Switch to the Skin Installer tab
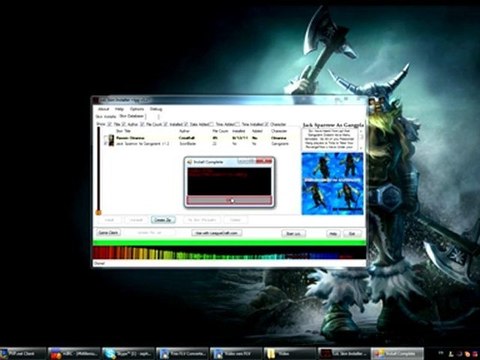The height and width of the screenshot is (360, 480). [106, 116]
